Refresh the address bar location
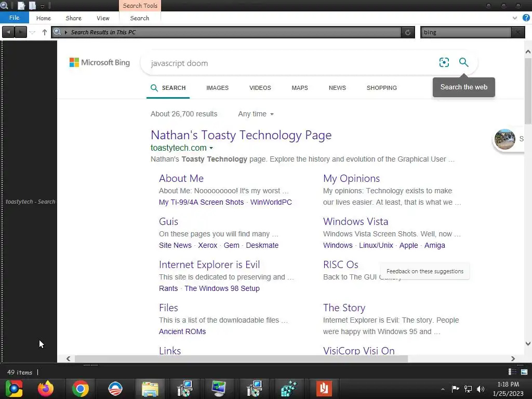This screenshot has height=399, width=532. point(408,32)
